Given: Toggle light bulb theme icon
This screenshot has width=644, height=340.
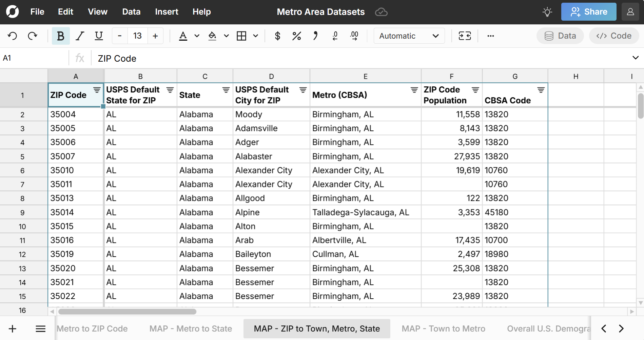Looking at the screenshot, I should [x=547, y=12].
